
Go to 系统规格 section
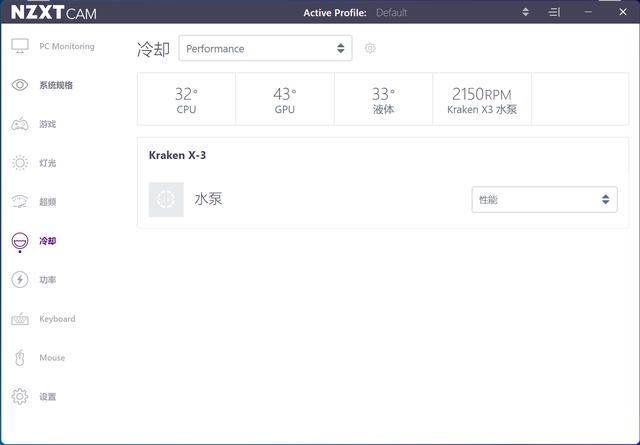pos(56,85)
